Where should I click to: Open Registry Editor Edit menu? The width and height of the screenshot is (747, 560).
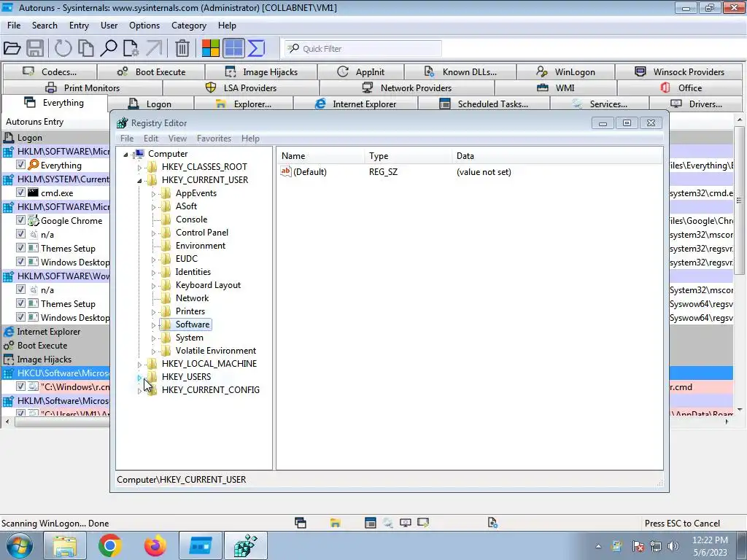point(150,138)
